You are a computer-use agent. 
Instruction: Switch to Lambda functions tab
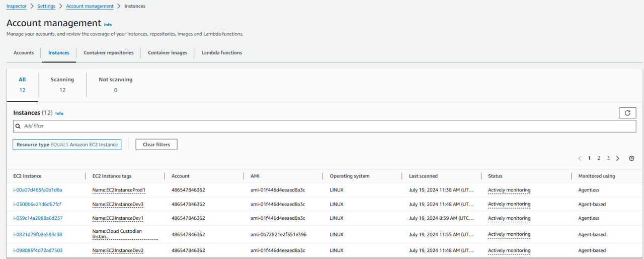click(222, 52)
